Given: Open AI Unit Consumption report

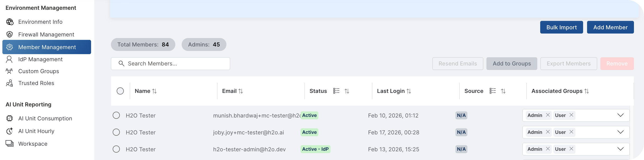Looking at the screenshot, I should (45, 119).
